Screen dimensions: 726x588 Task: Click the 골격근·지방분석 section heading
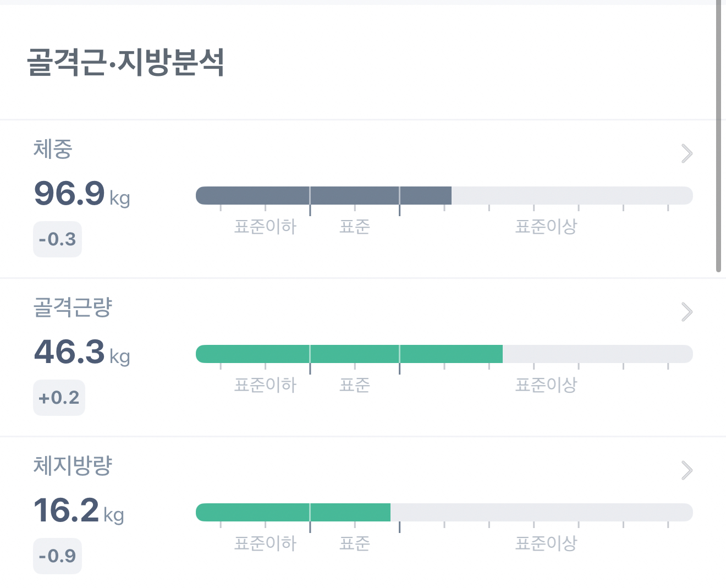point(125,62)
